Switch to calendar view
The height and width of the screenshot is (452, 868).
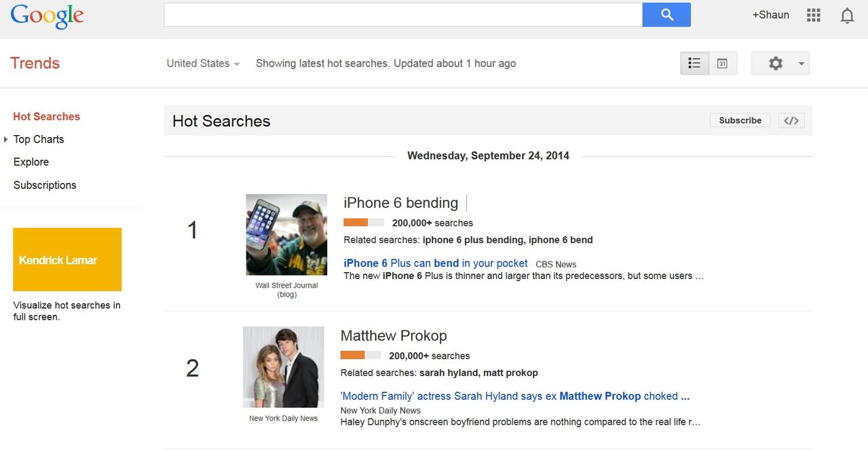point(723,63)
